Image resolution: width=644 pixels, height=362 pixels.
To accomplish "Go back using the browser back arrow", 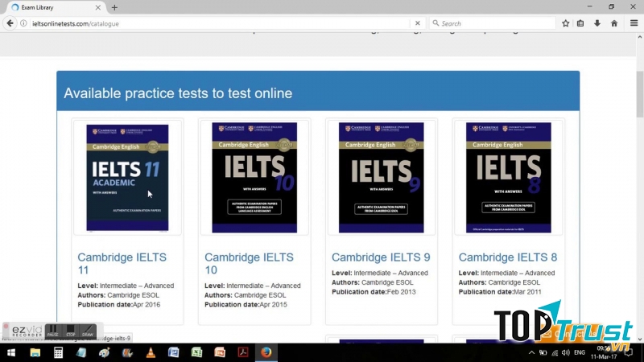I will point(10,23).
